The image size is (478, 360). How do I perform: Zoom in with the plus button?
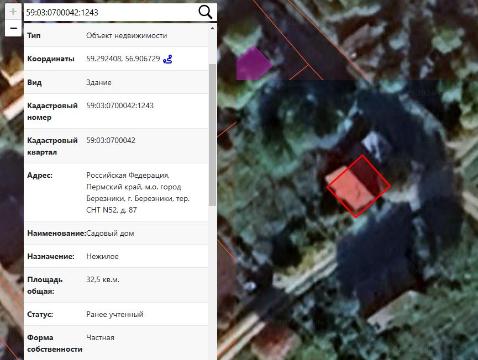coord(13,12)
